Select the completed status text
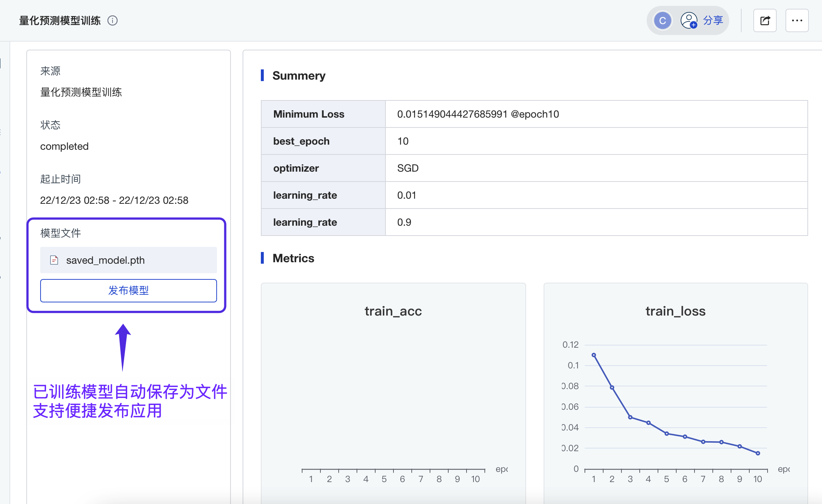The height and width of the screenshot is (504, 822). tap(64, 146)
